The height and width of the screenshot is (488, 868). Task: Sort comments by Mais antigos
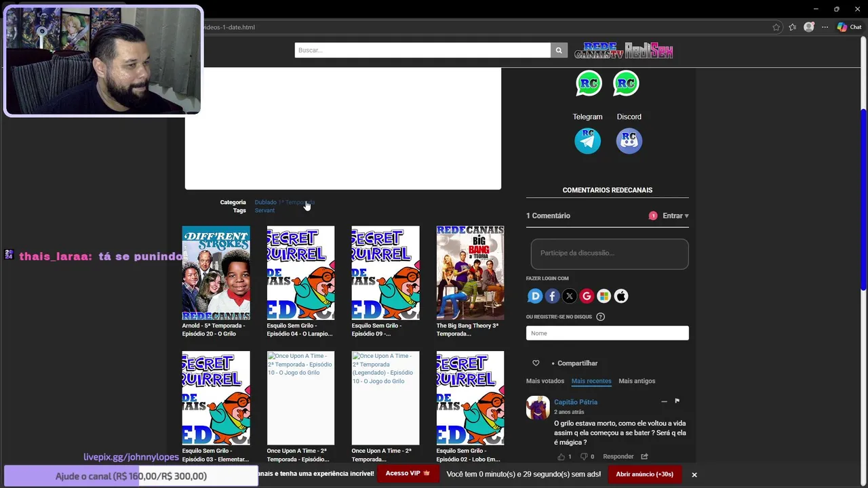click(x=637, y=381)
